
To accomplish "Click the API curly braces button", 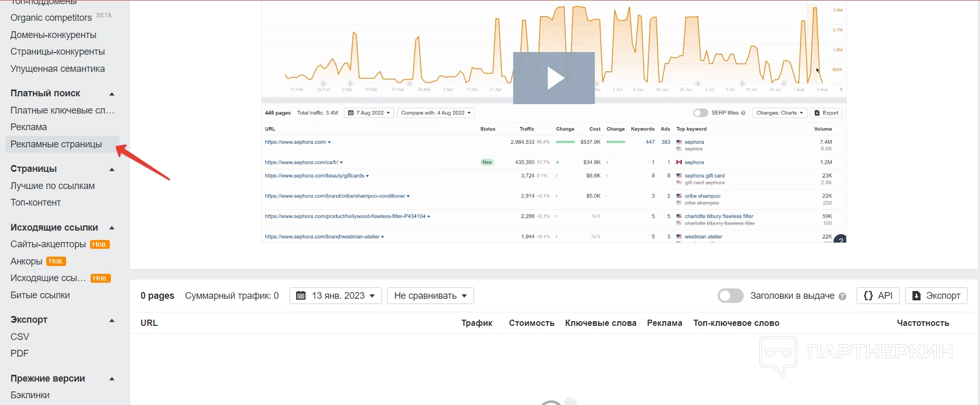I will [878, 296].
